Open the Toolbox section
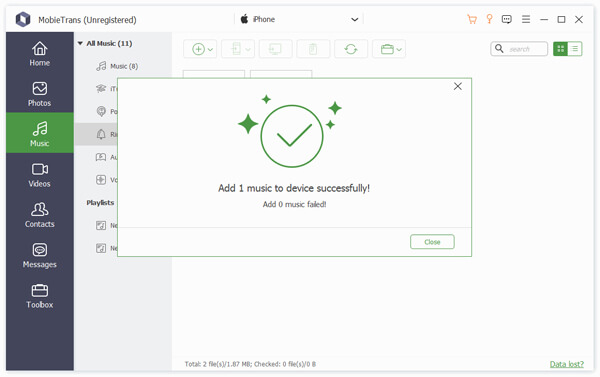Image resolution: width=600 pixels, height=377 pixels. pos(39,296)
